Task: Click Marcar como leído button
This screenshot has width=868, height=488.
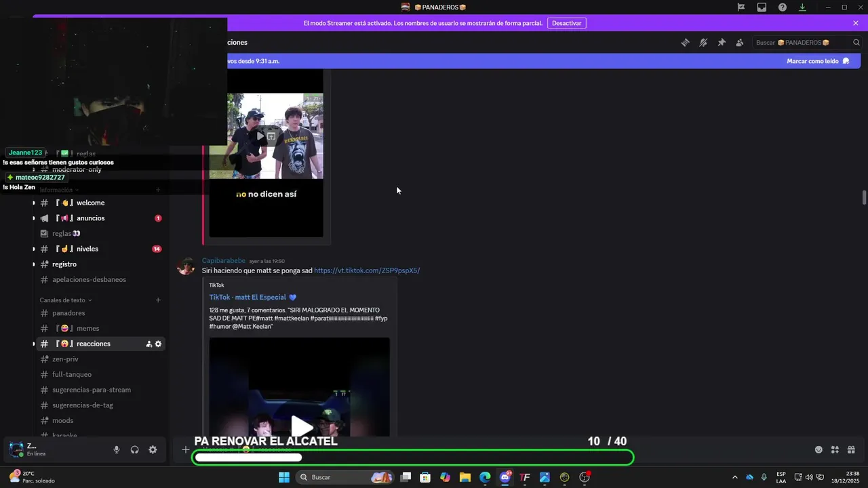Action: tap(818, 61)
